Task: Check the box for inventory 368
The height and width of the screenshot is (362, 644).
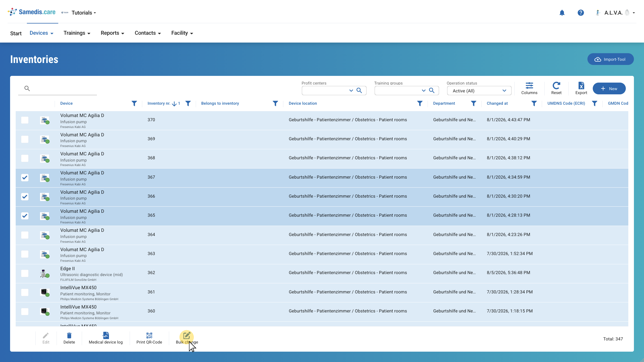Action: [25, 158]
